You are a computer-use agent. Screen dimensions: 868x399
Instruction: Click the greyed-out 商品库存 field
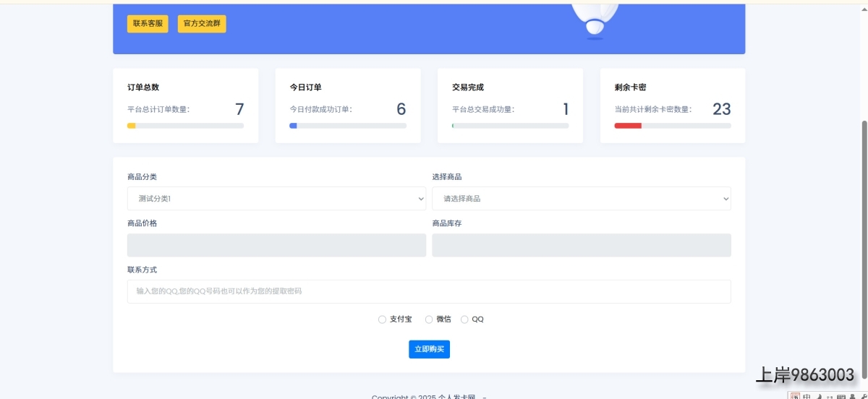coord(581,245)
